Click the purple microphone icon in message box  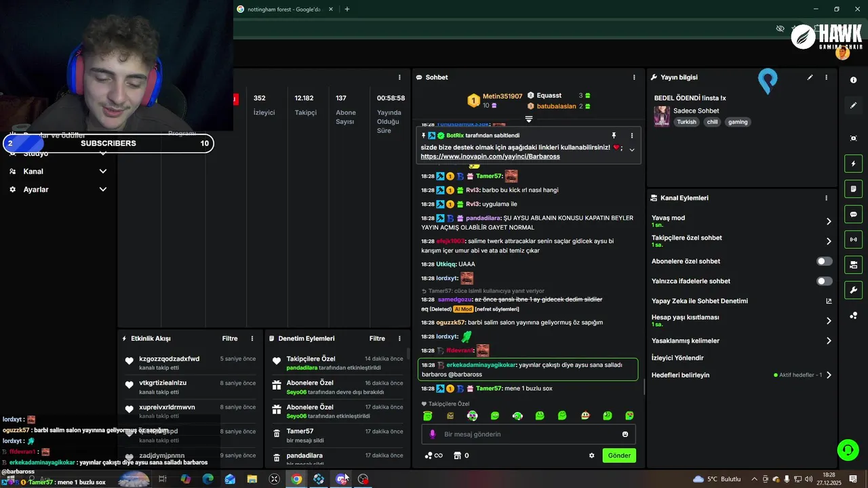pos(433,434)
